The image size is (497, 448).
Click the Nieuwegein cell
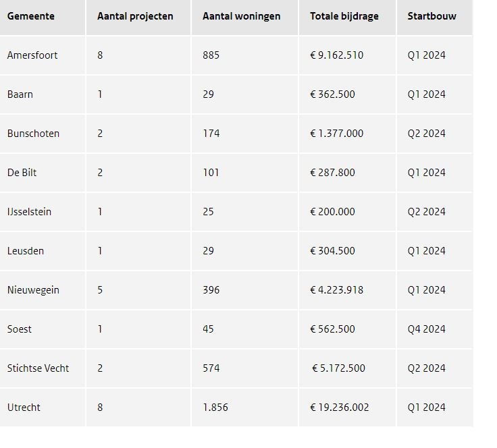pos(33,290)
